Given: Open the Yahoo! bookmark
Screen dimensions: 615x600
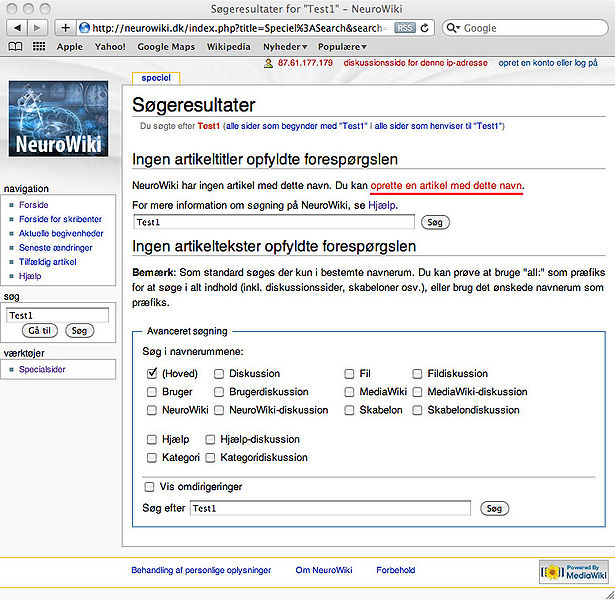Looking at the screenshot, I should (x=110, y=47).
